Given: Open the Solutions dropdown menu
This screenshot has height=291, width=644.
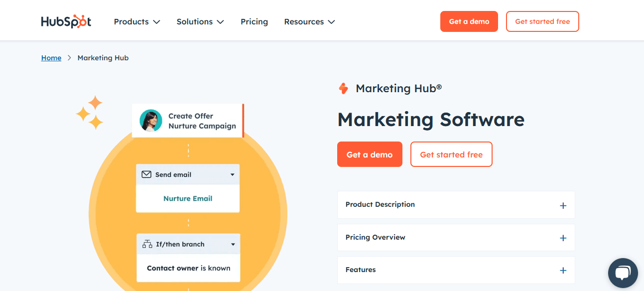Looking at the screenshot, I should [x=200, y=21].
